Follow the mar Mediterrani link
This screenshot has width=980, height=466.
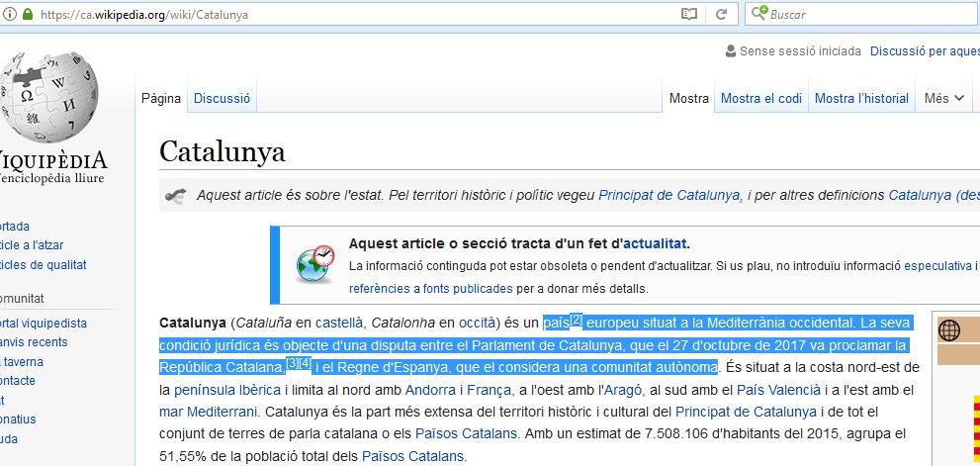click(208, 413)
